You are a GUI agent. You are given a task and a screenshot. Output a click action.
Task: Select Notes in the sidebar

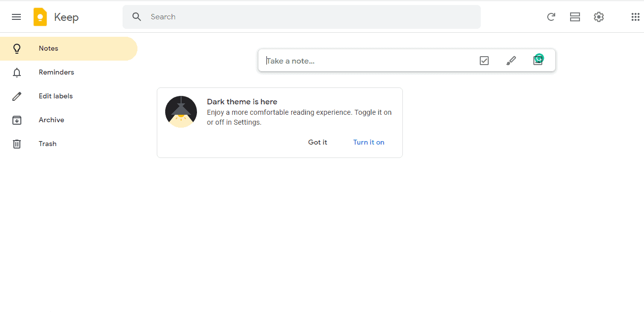tap(68, 49)
